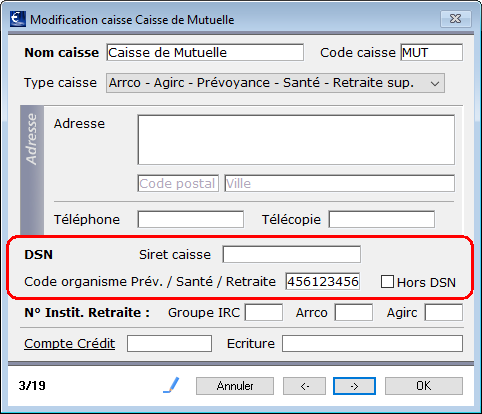Image resolution: width=482 pixels, height=414 pixels.
Task: Click the app logo in title bar
Action: (x=18, y=19)
